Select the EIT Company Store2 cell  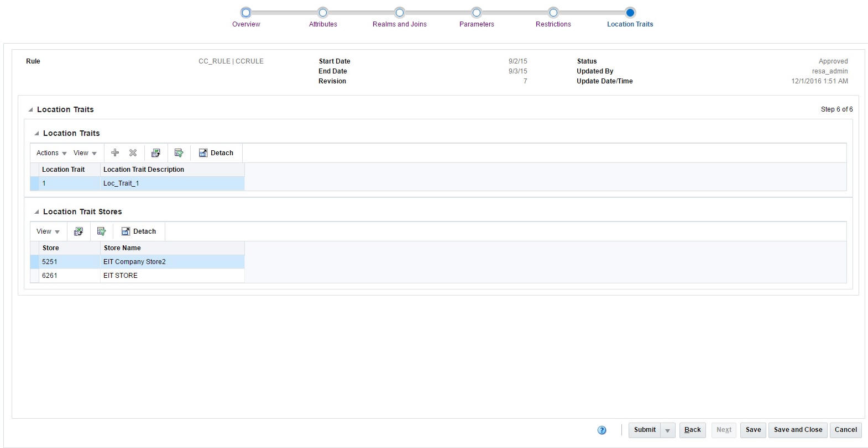[x=172, y=262]
